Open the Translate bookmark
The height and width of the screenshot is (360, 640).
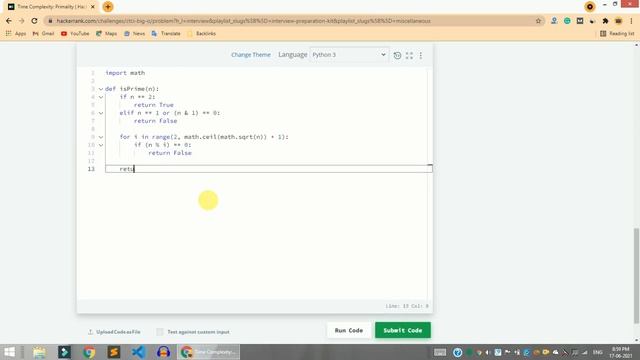pos(166,33)
